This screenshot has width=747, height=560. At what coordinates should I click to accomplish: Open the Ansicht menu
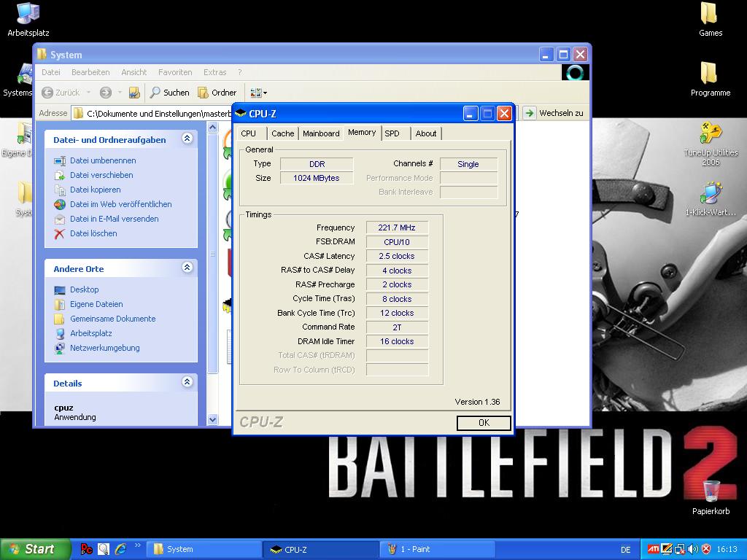coord(134,72)
